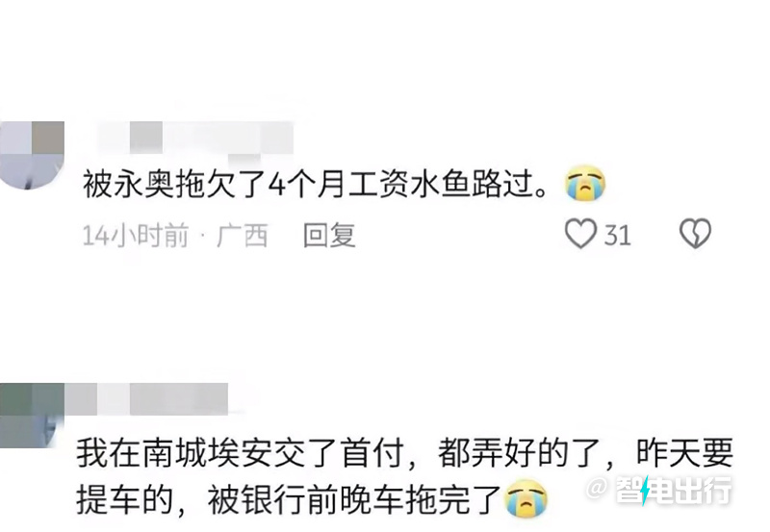Open first commenter's blurred username
This screenshot has height=532, width=770.
click(195, 139)
